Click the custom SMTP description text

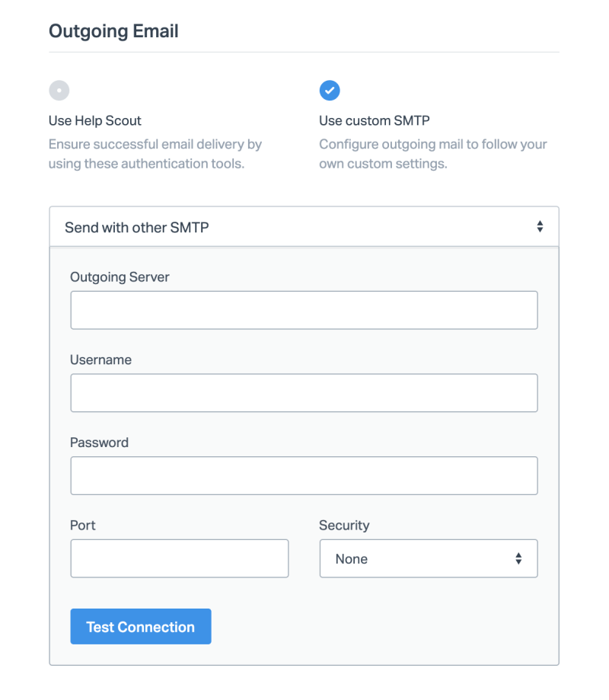click(432, 154)
